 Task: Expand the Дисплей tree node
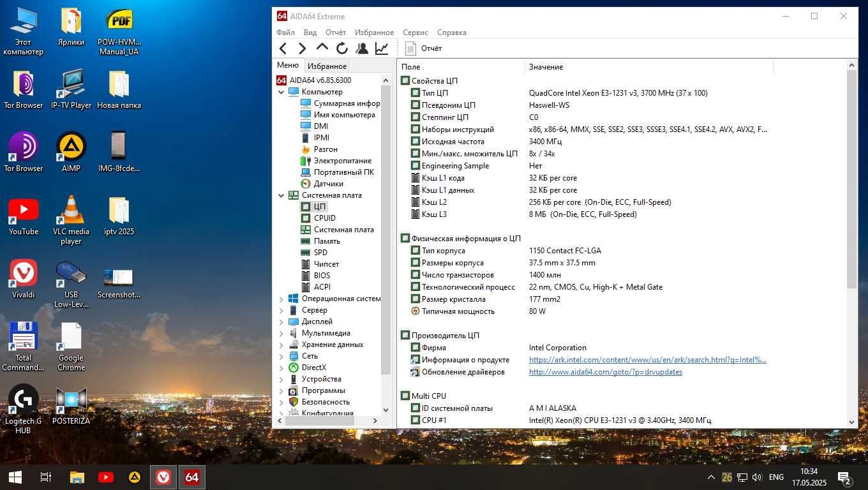click(x=281, y=322)
